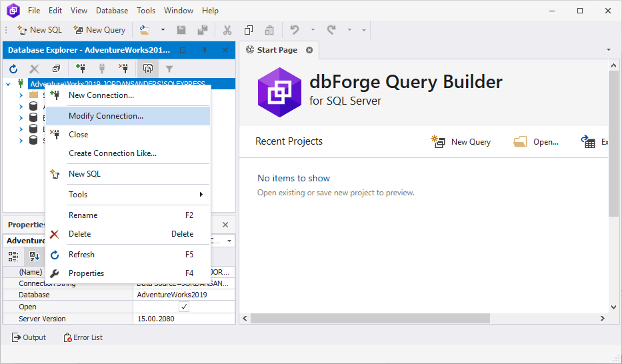Open the Output panel
Screen dimensions: 622x364
pos(29,337)
